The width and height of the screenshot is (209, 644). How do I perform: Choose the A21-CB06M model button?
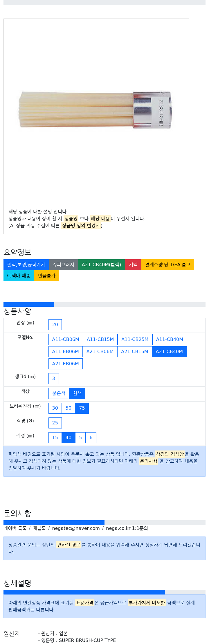point(100,352)
